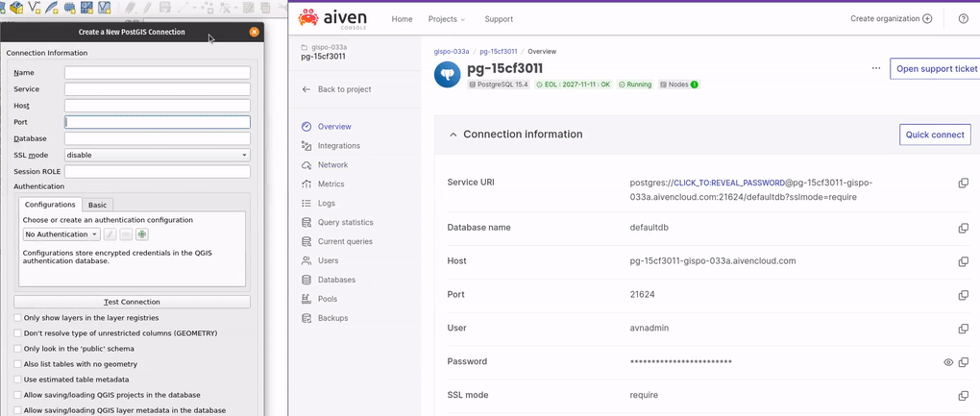Add a new authentication configuration (green plus)
Image resolution: width=980 pixels, height=416 pixels.
pos(142,234)
